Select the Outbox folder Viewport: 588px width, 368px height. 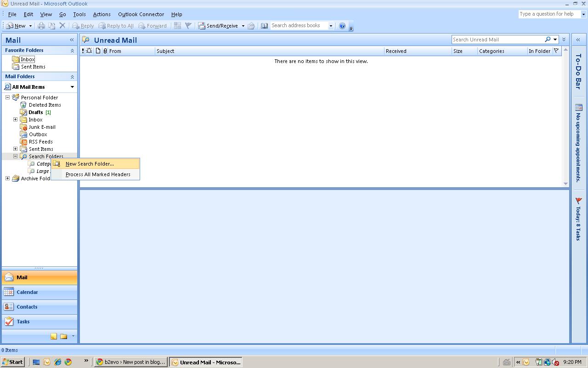tap(38, 134)
